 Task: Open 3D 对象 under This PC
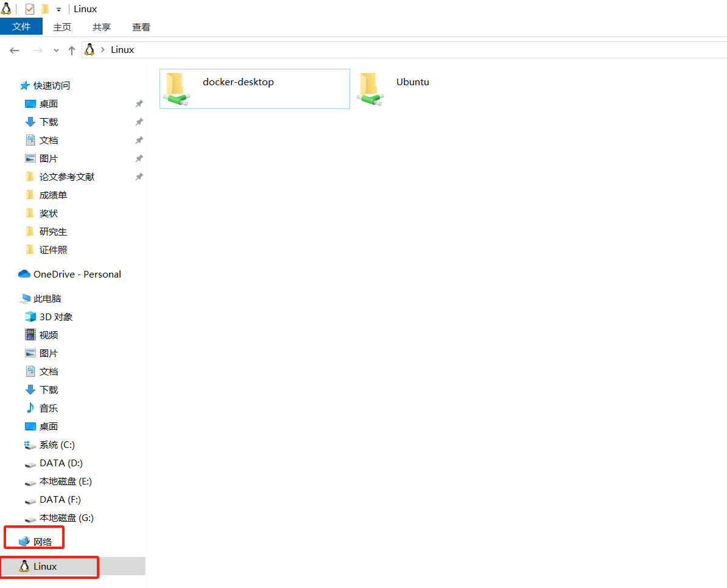[x=49, y=317]
